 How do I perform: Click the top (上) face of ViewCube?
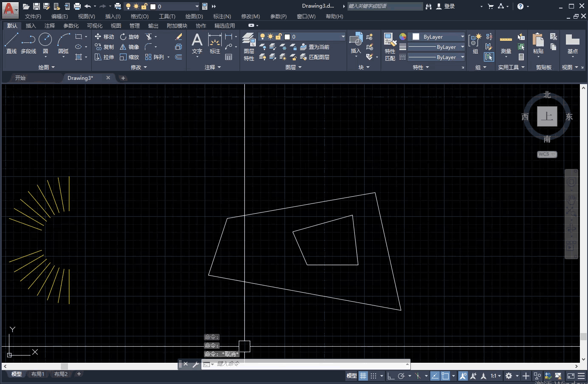(547, 116)
